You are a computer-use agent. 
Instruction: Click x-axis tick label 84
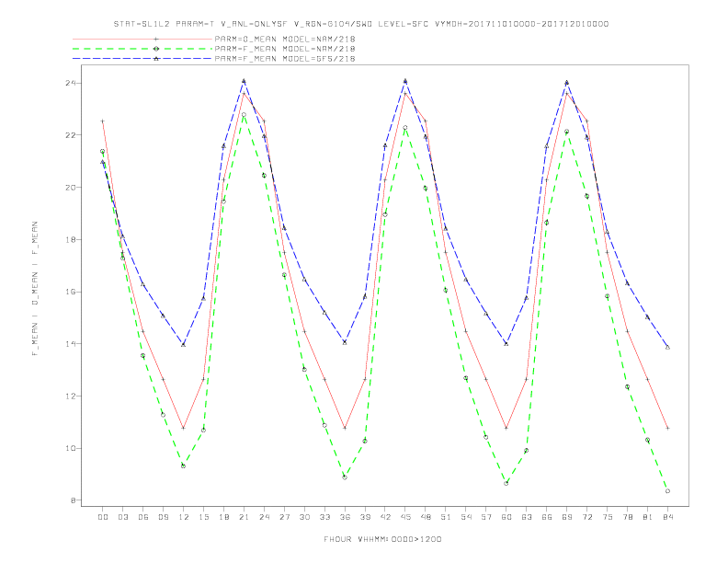[668, 517]
